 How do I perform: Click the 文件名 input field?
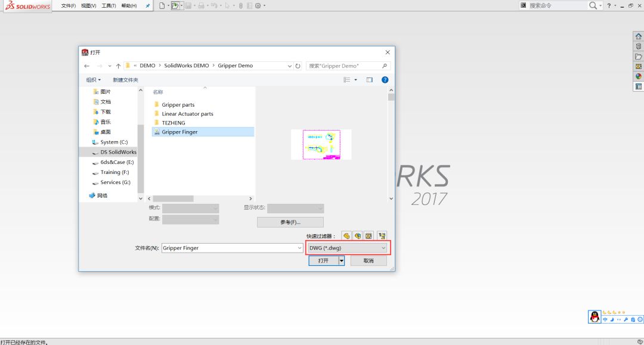[232, 248]
